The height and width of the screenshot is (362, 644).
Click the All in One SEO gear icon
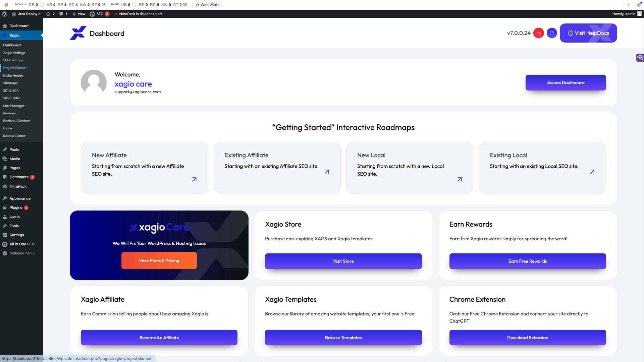click(5, 244)
